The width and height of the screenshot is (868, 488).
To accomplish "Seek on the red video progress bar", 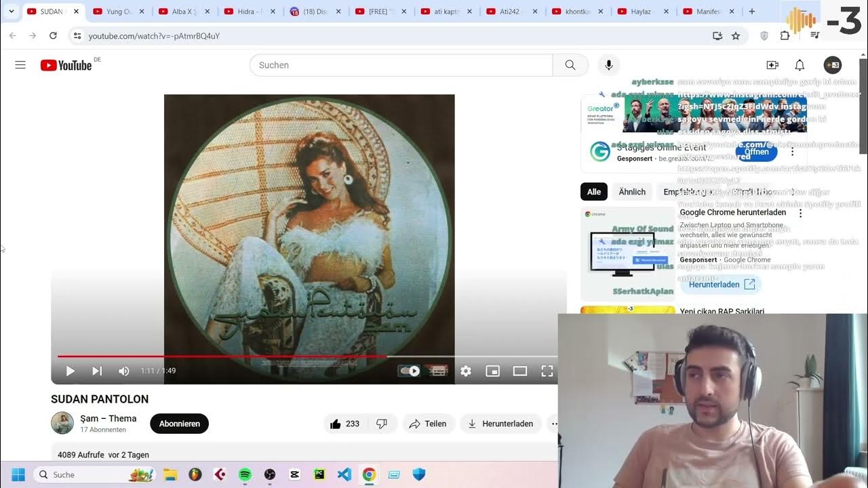I will (x=308, y=357).
